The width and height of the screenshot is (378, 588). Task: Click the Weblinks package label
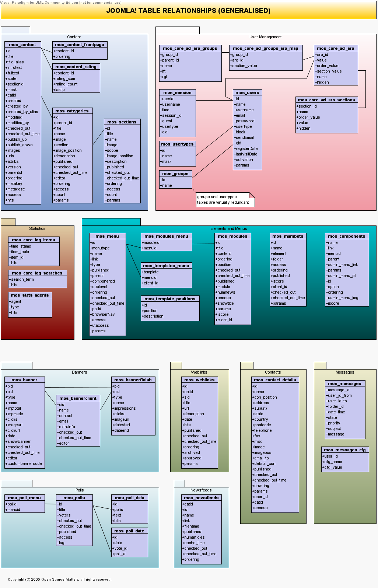(199, 372)
